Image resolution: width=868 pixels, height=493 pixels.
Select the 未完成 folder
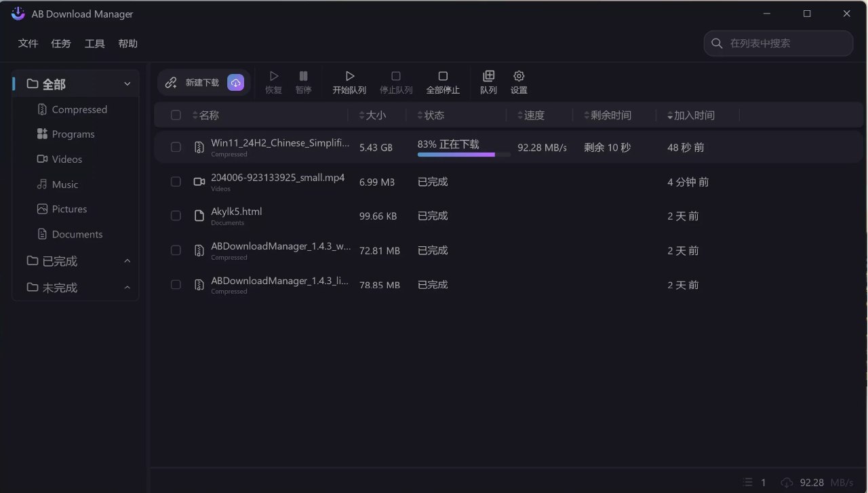52,288
